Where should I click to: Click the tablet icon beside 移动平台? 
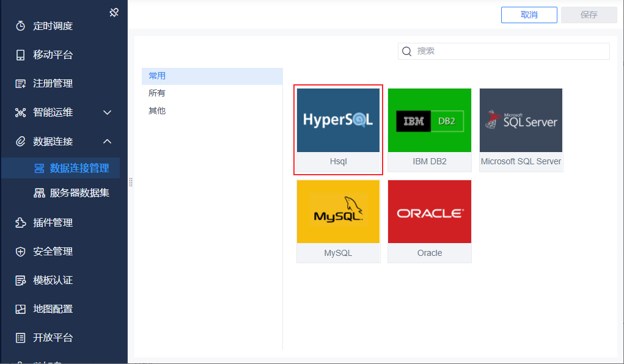pyautogui.click(x=20, y=55)
